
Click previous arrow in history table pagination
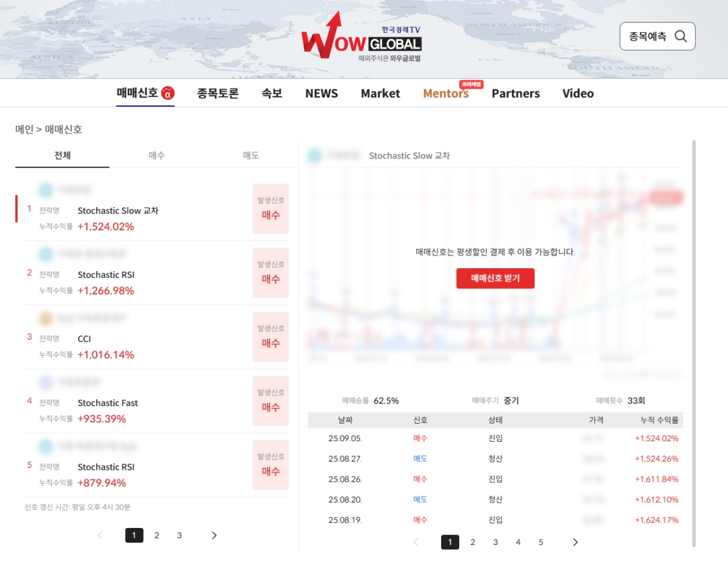(x=416, y=543)
